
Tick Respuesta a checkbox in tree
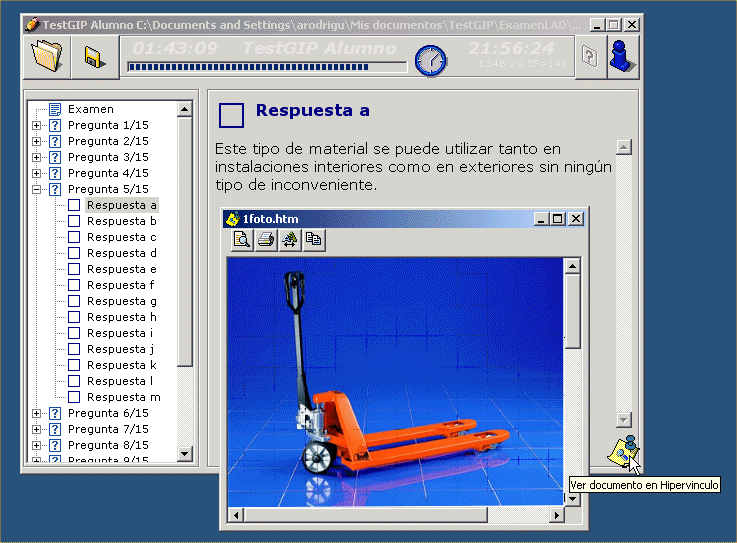point(74,205)
